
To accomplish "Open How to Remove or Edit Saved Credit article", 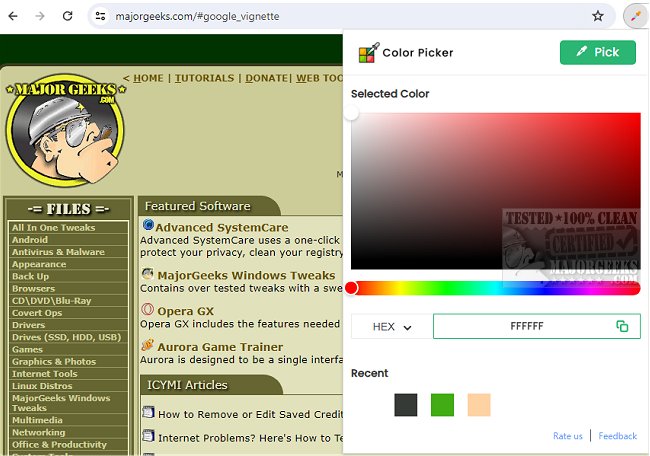I will point(250,414).
